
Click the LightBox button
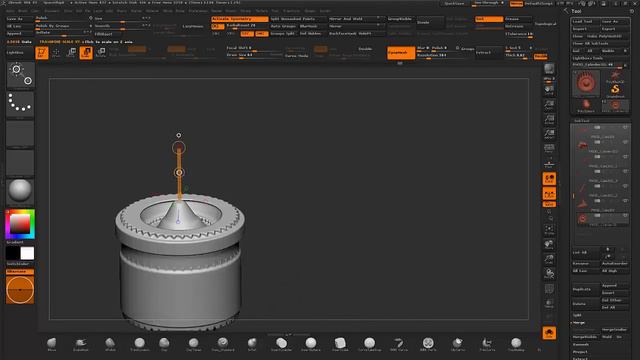(x=20, y=53)
